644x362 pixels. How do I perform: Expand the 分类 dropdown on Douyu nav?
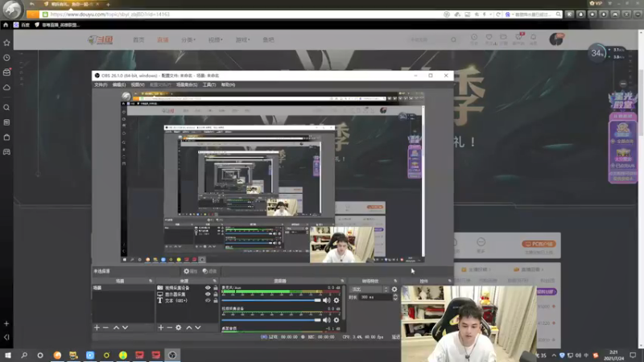[188, 39]
